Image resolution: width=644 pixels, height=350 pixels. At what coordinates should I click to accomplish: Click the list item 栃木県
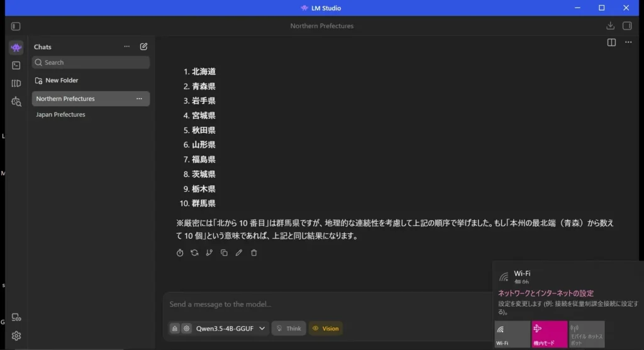(x=204, y=189)
